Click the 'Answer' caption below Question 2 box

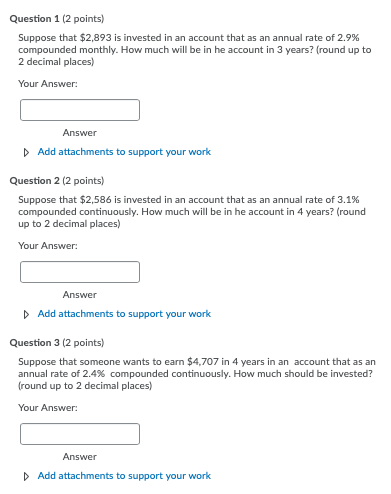point(80,295)
